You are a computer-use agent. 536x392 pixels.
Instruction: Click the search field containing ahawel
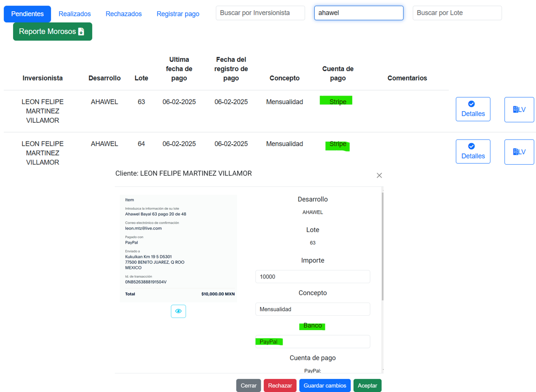(x=358, y=13)
